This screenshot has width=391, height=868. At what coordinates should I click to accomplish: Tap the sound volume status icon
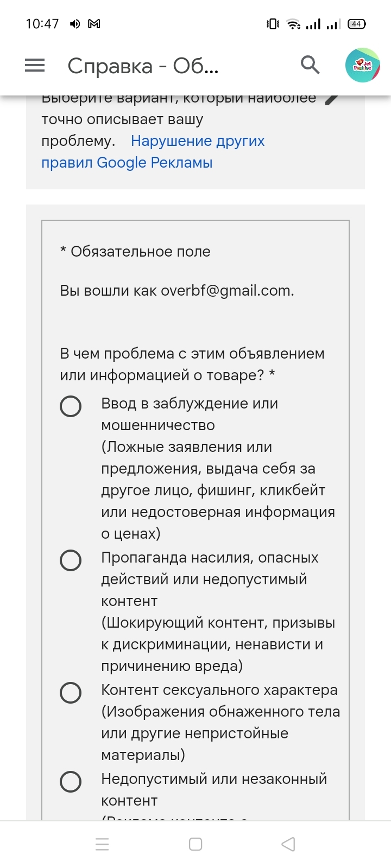tap(75, 24)
